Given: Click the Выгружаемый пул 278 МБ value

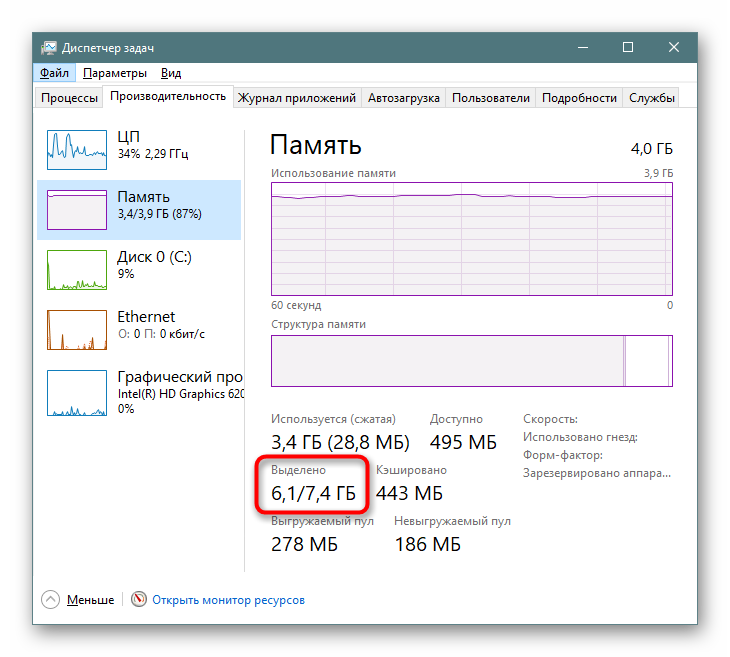Looking at the screenshot, I should pyautogui.click(x=304, y=544).
